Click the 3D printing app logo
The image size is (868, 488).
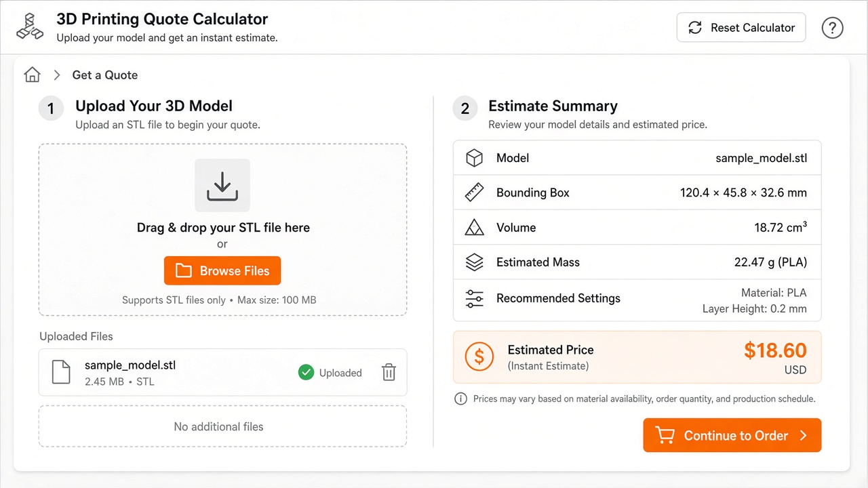(30, 26)
